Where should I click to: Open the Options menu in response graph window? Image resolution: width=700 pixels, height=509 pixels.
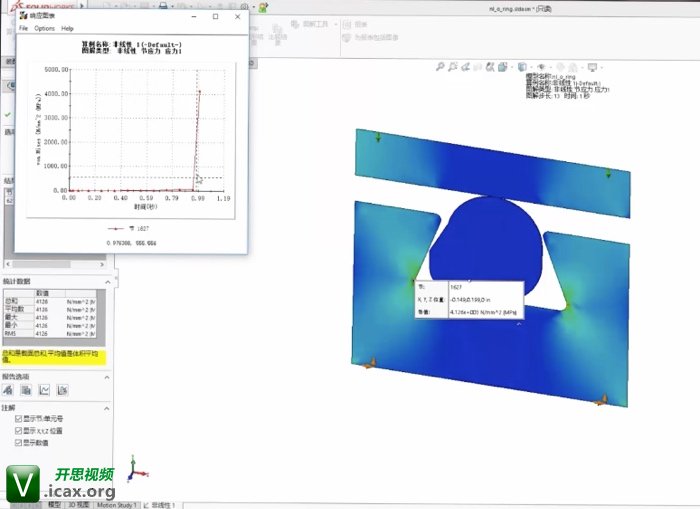[x=44, y=28]
